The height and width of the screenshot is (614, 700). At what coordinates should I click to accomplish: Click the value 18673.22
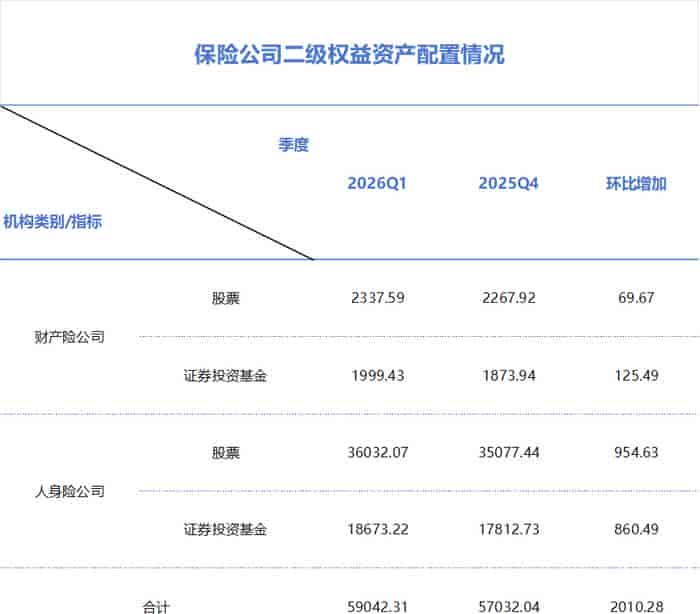(378, 530)
